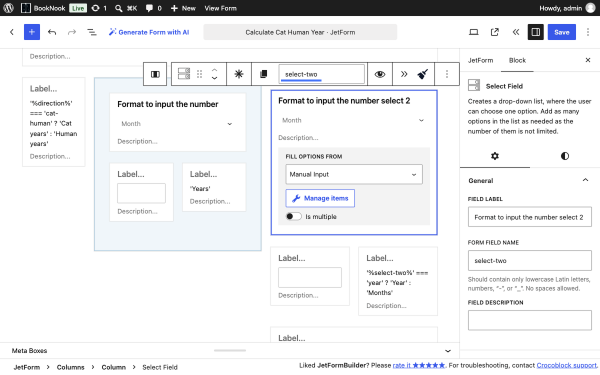
Task: Click the Field Description input
Action: (530, 320)
